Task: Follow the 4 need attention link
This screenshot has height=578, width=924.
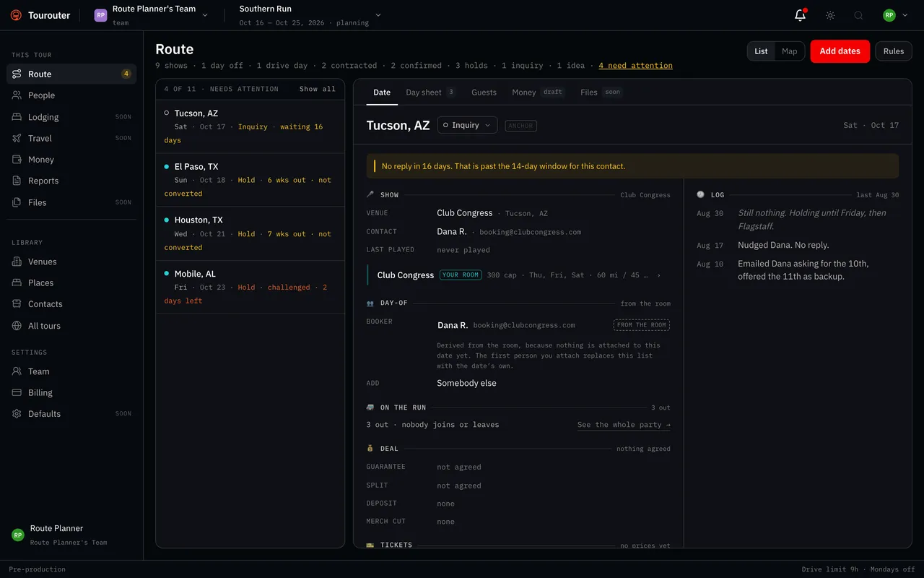Action: click(635, 66)
